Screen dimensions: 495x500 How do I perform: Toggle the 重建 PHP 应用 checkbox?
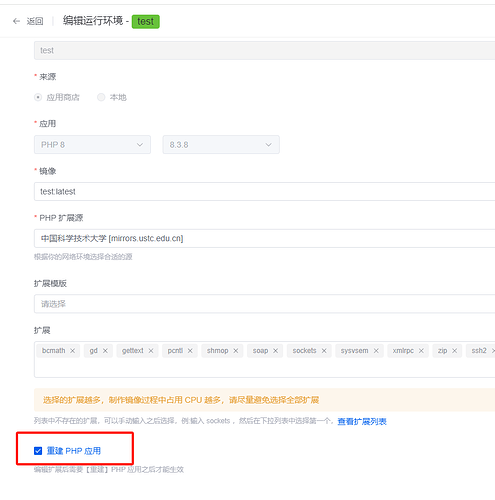point(38,451)
